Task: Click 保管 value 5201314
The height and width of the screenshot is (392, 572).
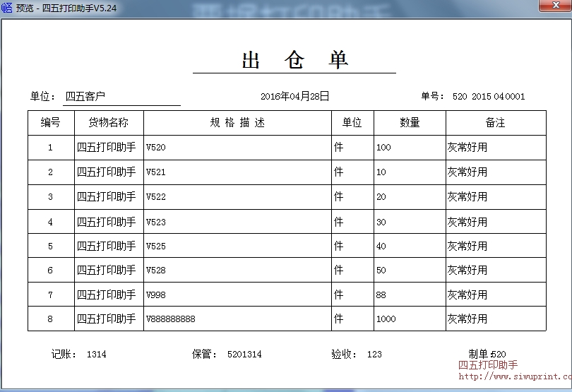Action: click(x=244, y=354)
